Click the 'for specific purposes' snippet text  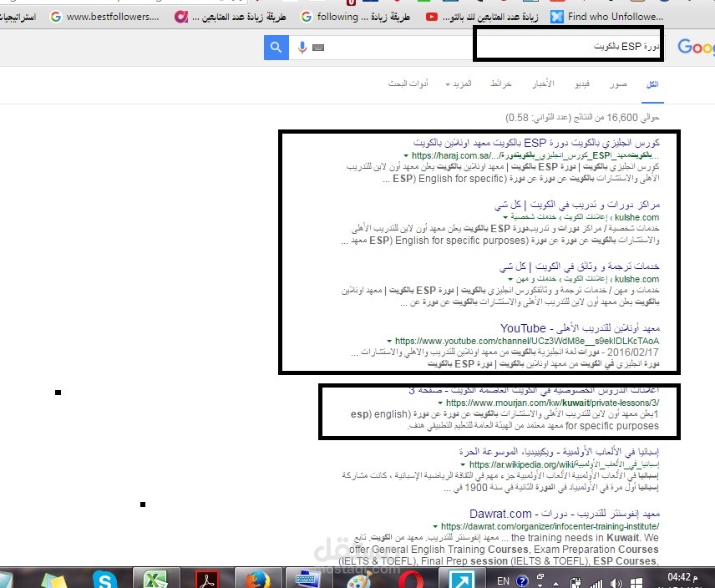(x=612, y=426)
